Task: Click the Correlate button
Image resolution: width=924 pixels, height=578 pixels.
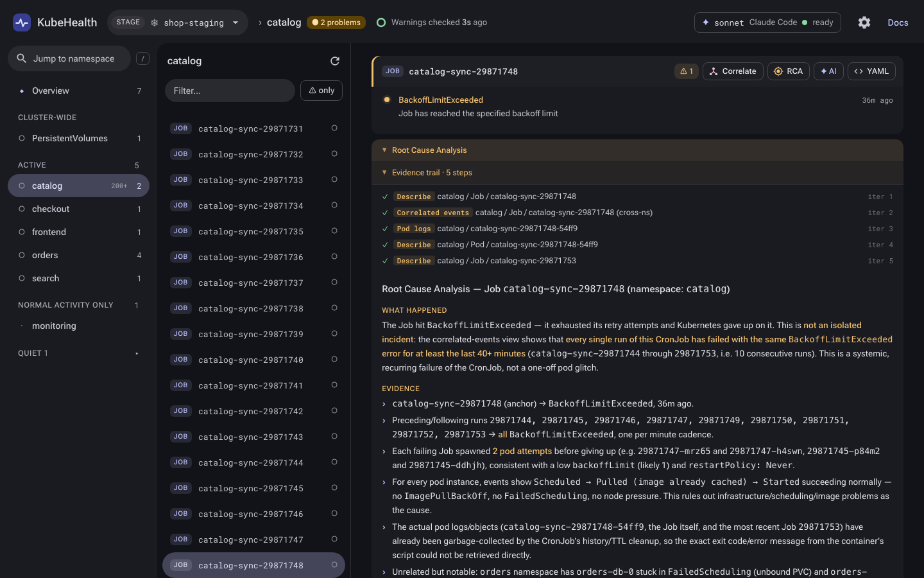Action: click(733, 71)
